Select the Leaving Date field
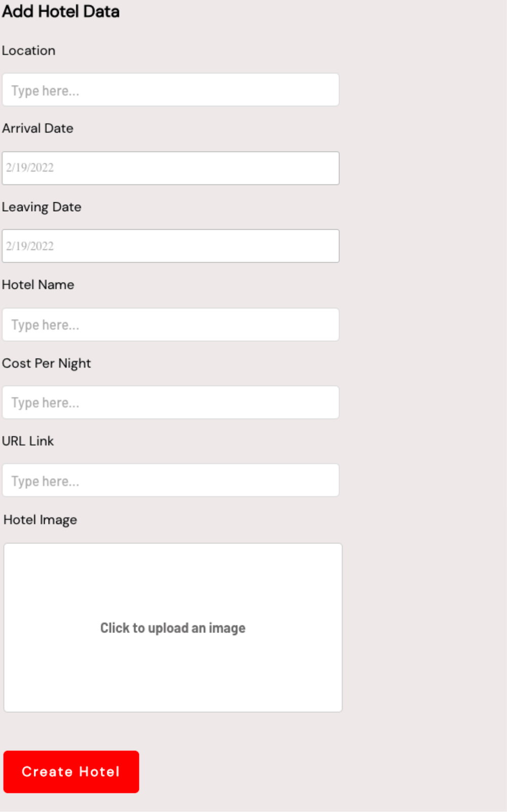The image size is (507, 812). coord(171,246)
